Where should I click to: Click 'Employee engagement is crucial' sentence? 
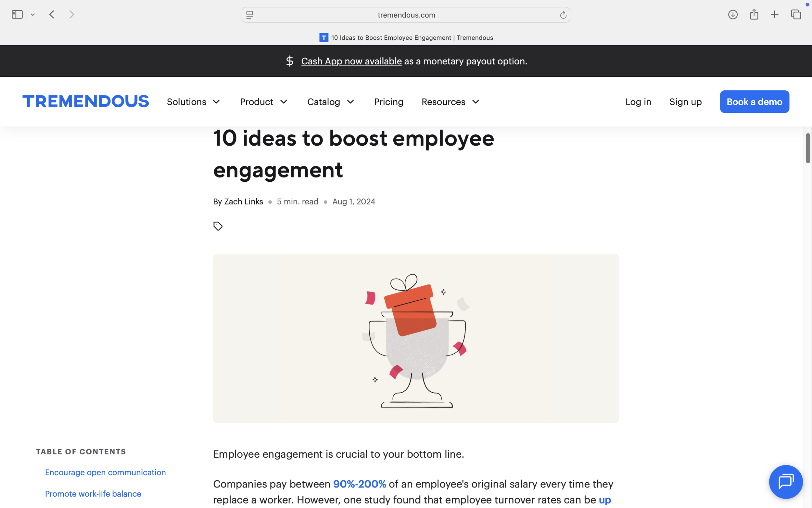(x=338, y=454)
